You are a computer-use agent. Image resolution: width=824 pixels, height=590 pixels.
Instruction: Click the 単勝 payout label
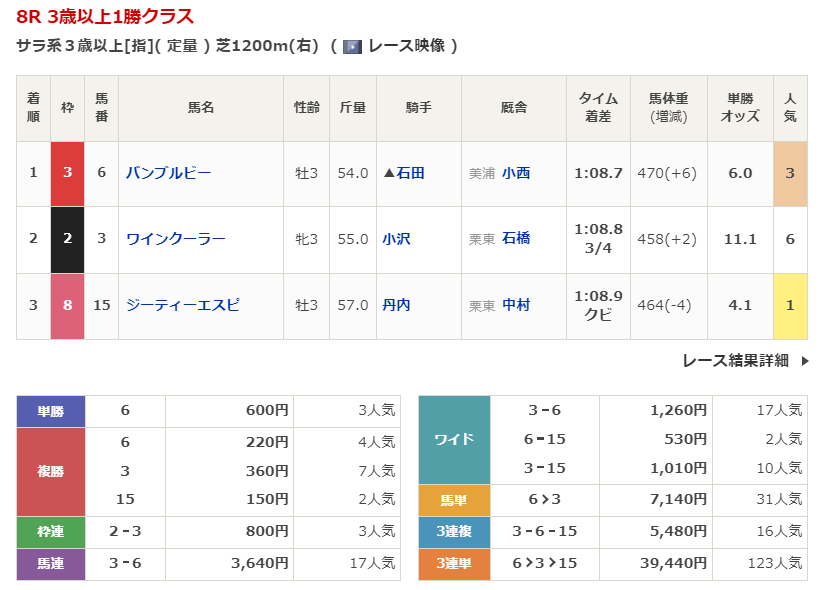pyautogui.click(x=51, y=410)
